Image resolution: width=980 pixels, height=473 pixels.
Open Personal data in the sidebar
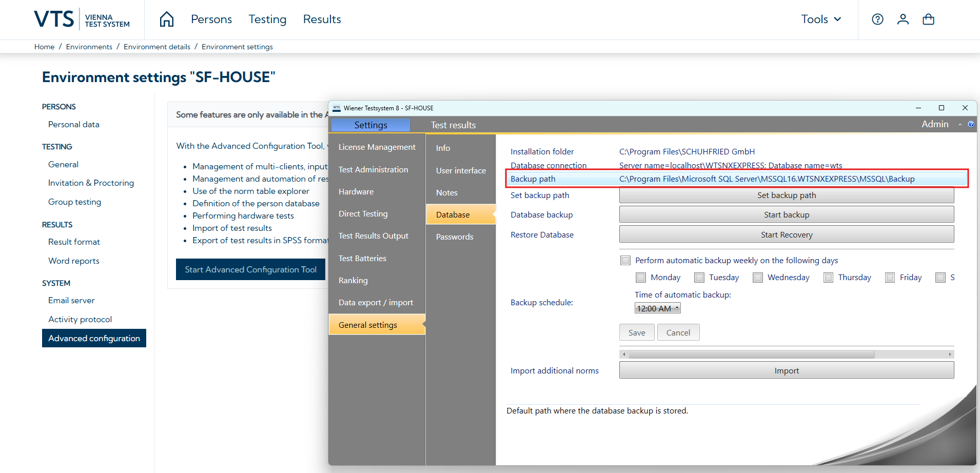pyautogui.click(x=74, y=125)
